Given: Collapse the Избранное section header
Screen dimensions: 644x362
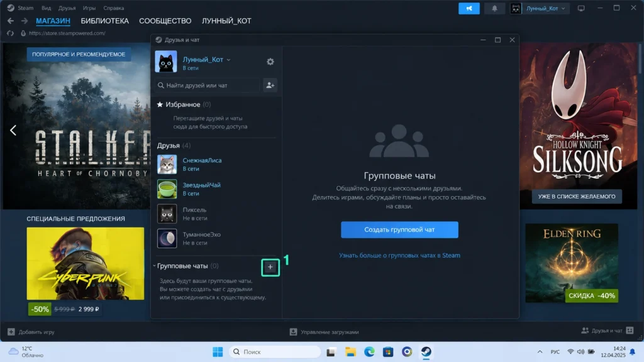Looking at the screenshot, I should 184,105.
